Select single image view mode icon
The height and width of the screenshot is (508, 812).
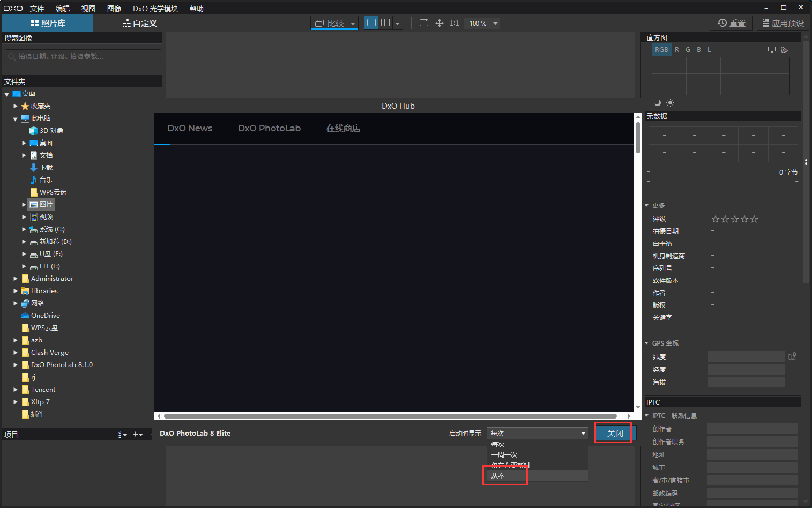(371, 23)
